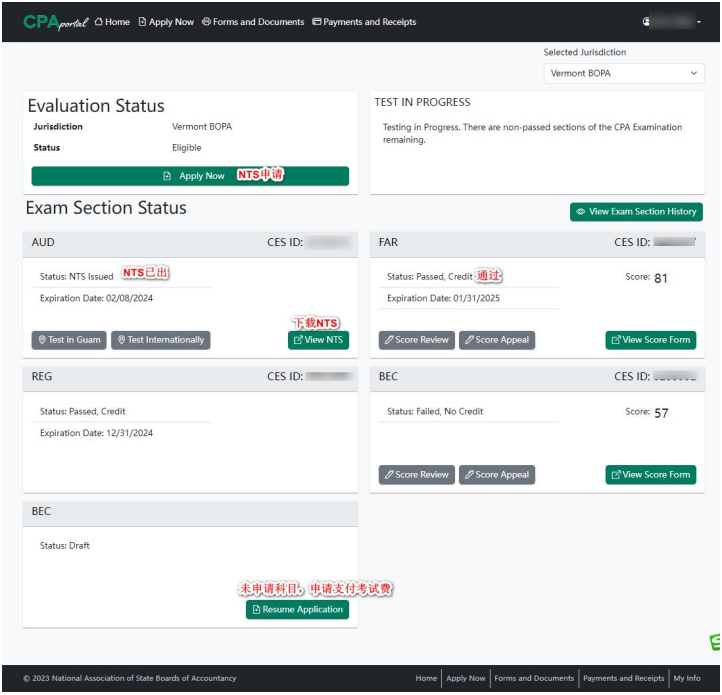Go to Payments and Receipts page
The height and width of the screenshot is (695, 722).
pos(364,22)
